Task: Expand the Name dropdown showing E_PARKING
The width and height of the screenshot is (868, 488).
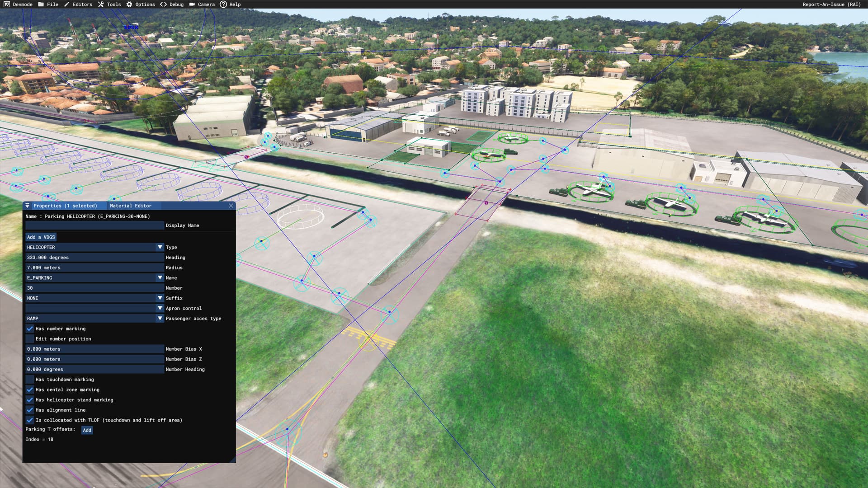Action: point(160,277)
